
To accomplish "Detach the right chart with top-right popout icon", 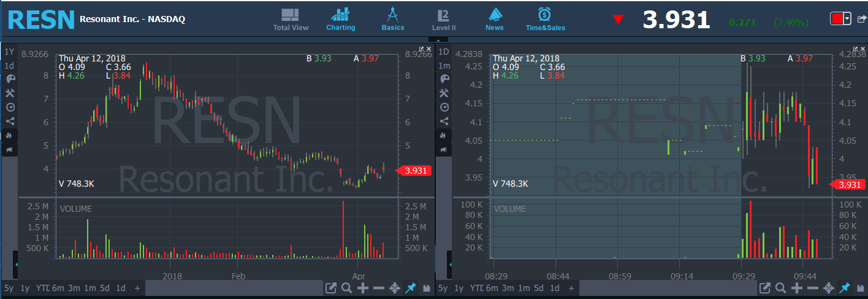I will 856,49.
